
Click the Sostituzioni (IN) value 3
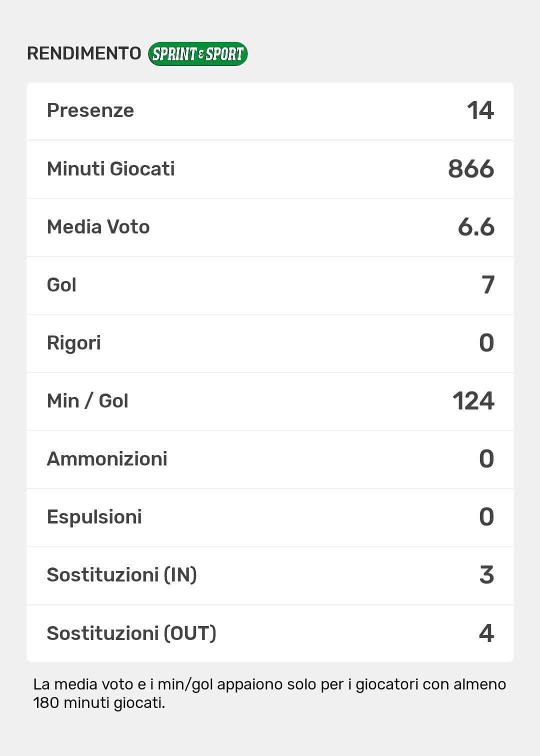point(486,575)
